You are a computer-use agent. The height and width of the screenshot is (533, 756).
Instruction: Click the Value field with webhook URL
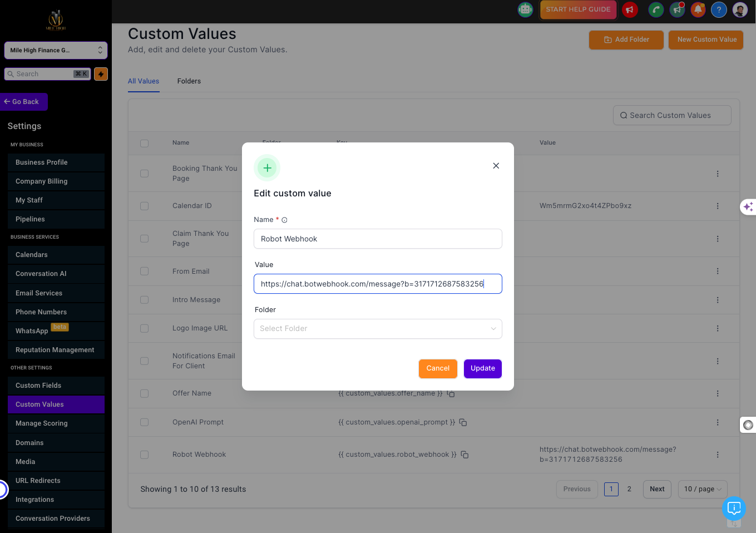click(378, 284)
